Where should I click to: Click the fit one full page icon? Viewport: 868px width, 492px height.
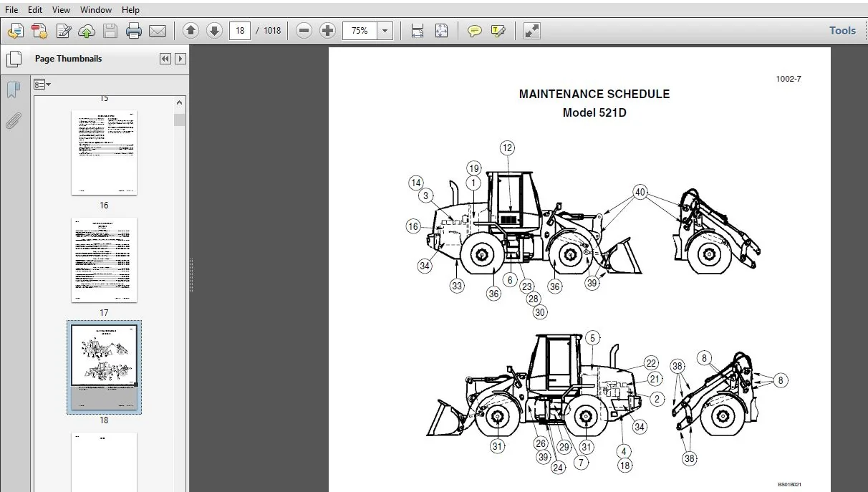pos(441,31)
